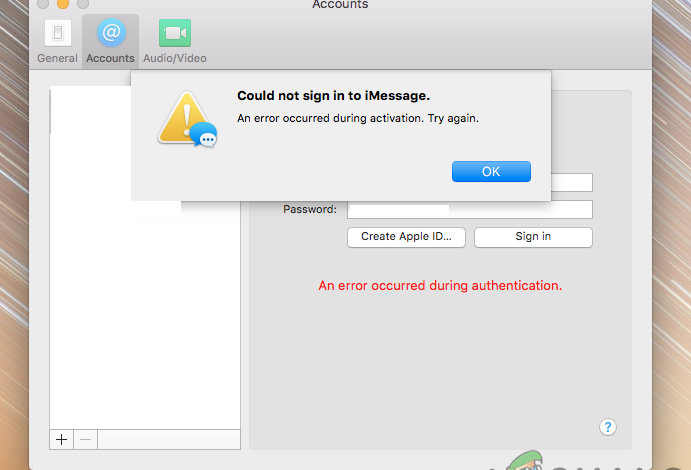Click the warning iMessage alert icon
The width and height of the screenshot is (691, 470).
187,119
